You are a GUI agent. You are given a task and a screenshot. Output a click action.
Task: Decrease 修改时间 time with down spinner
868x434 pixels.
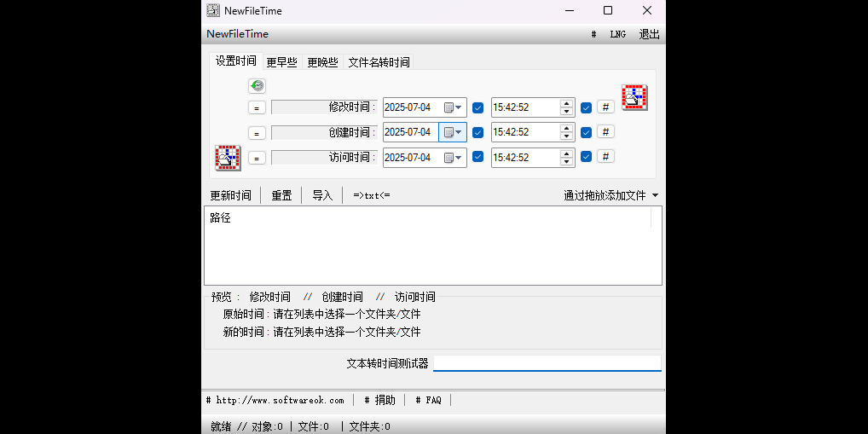566,111
